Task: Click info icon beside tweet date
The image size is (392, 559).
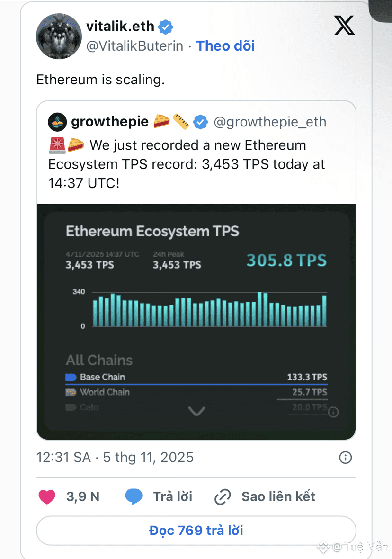Action: pyautogui.click(x=346, y=457)
